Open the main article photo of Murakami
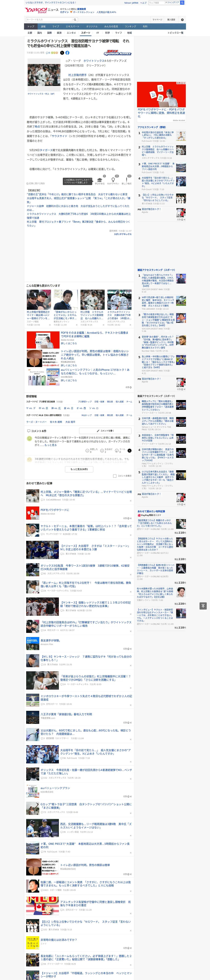 (44, 75)
